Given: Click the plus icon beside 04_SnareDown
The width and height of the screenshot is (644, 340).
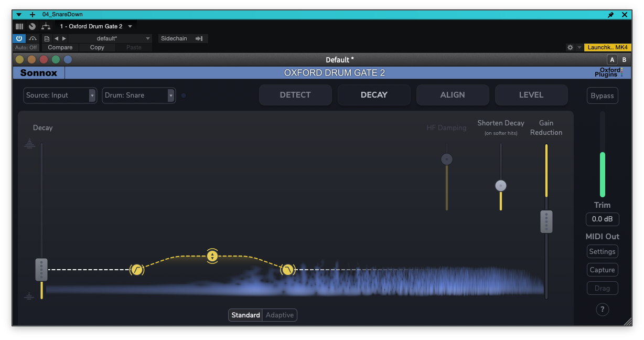Looking at the screenshot, I should coord(33,15).
